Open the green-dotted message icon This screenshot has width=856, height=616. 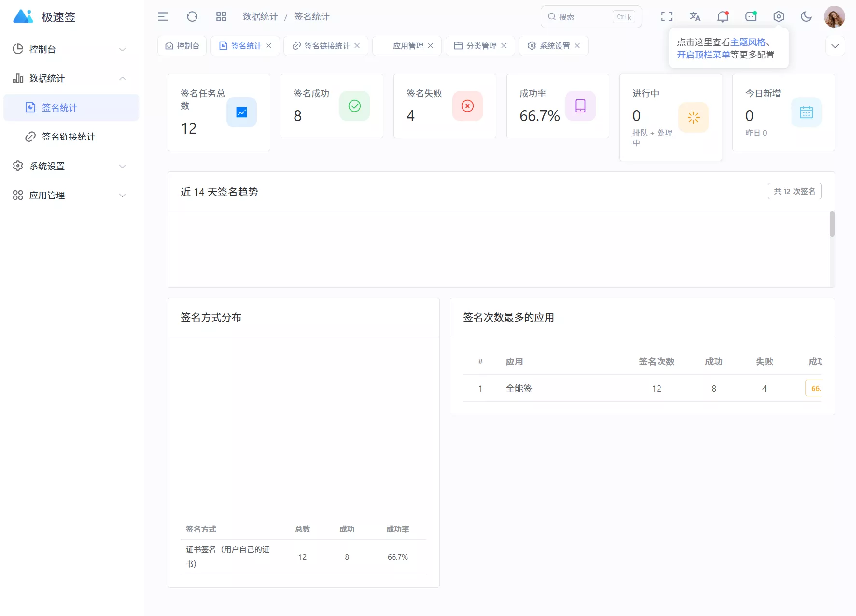coord(751,17)
